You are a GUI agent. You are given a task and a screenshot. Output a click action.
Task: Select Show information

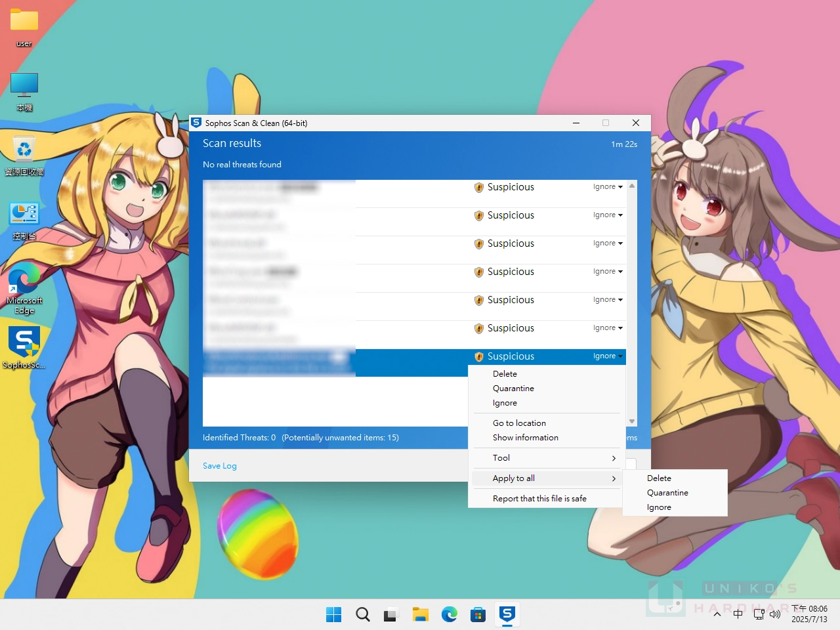[x=547, y=438]
